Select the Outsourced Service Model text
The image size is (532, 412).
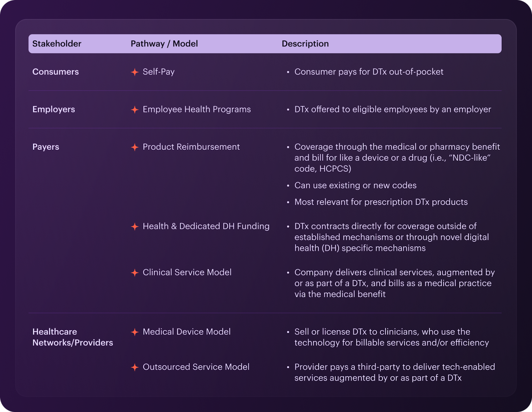pos(196,367)
